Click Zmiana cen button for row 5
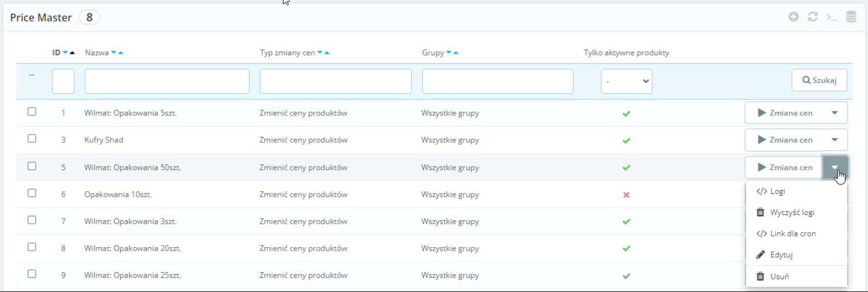Image resolution: width=868 pixels, height=292 pixels. (x=784, y=167)
